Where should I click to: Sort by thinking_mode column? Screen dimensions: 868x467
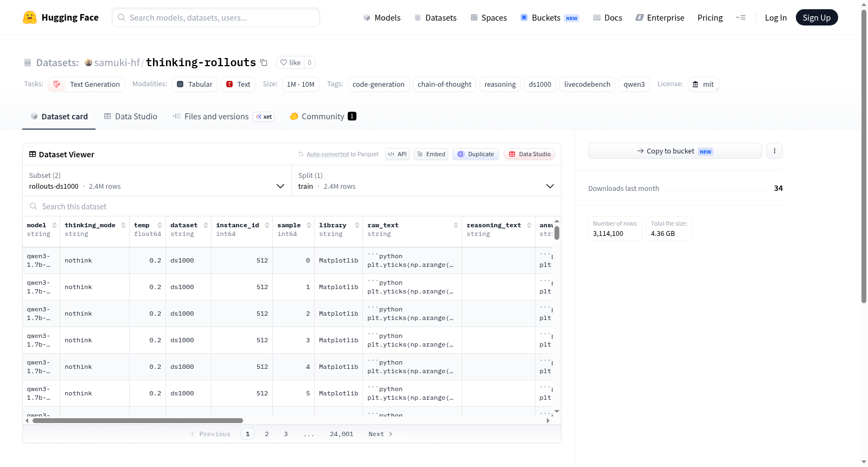pyautogui.click(x=123, y=225)
